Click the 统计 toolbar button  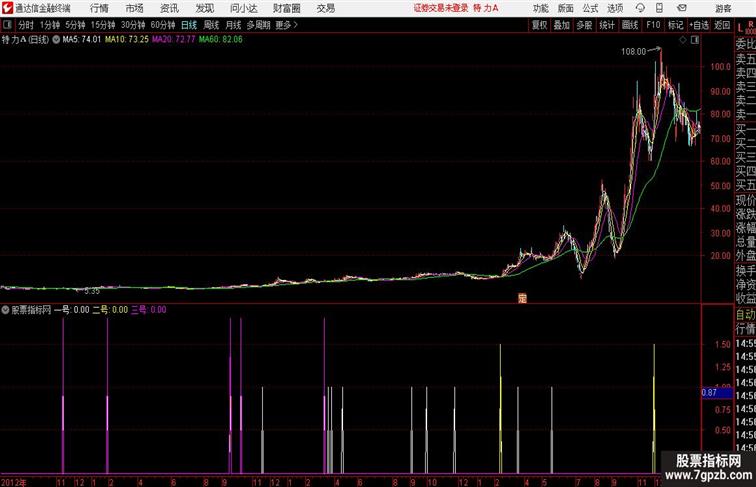607,25
